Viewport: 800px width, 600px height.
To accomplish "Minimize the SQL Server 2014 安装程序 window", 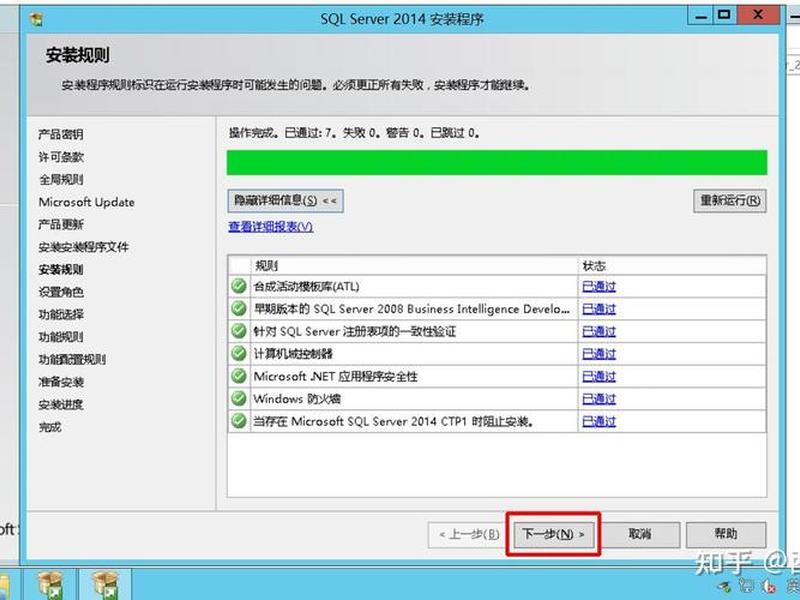I will (x=702, y=17).
